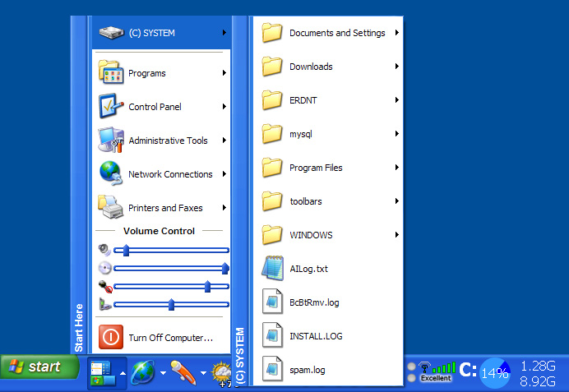
Task: Click the WINDOWS folder icon
Action: point(272,235)
